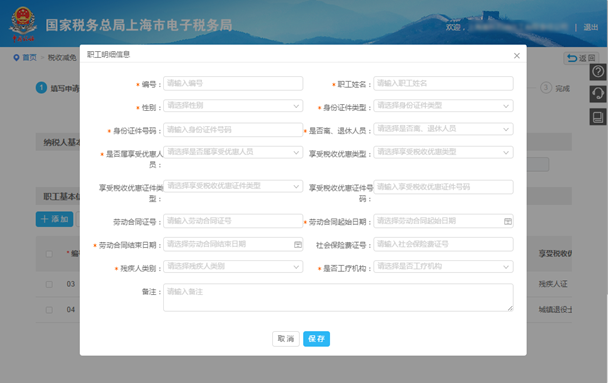Click the 取消 button

point(286,339)
